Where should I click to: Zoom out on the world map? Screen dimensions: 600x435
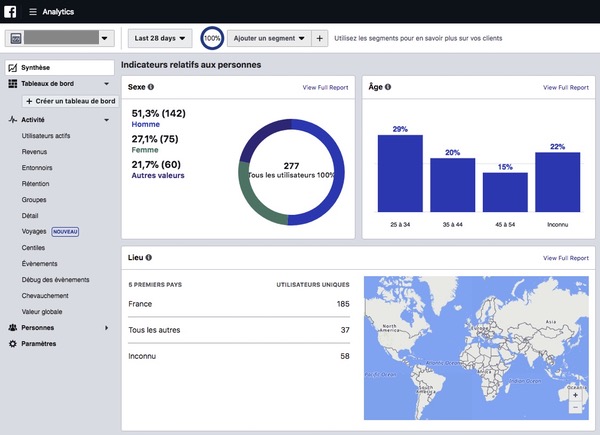pyautogui.click(x=575, y=408)
